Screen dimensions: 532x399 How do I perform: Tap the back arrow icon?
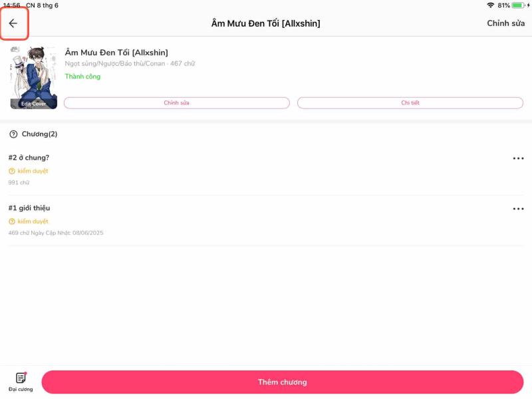[13, 23]
